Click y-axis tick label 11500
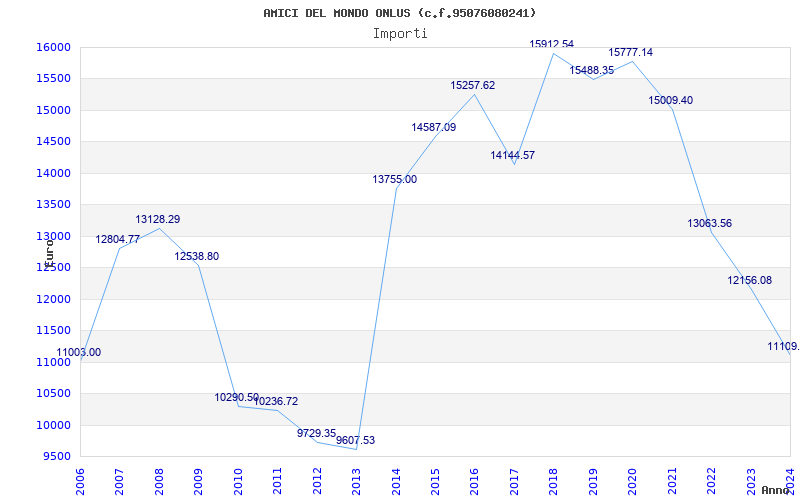Screen dimensions: 800x500 (x=53, y=331)
